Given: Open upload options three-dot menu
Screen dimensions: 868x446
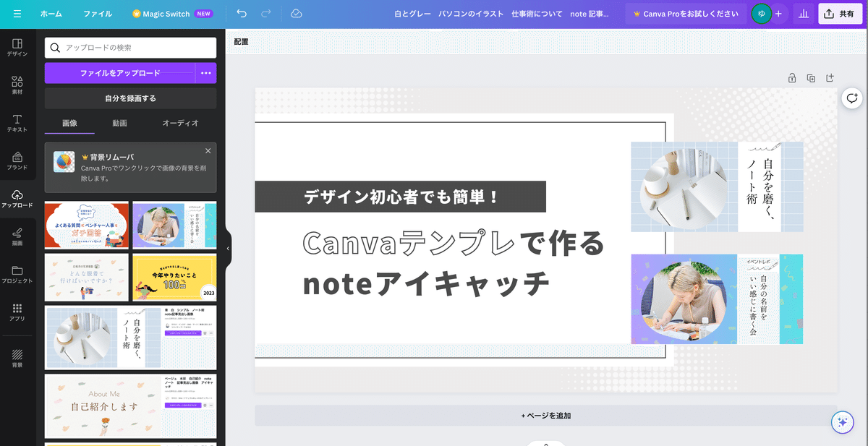Looking at the screenshot, I should tap(206, 73).
